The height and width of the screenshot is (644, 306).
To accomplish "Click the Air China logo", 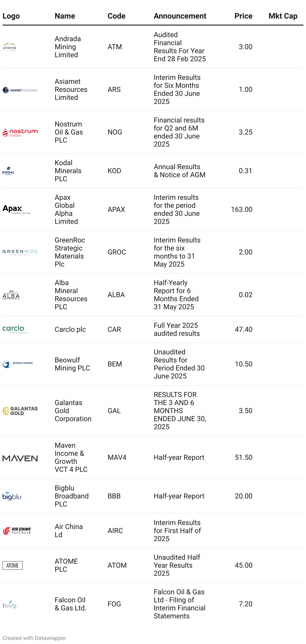I will pyautogui.click(x=17, y=531).
